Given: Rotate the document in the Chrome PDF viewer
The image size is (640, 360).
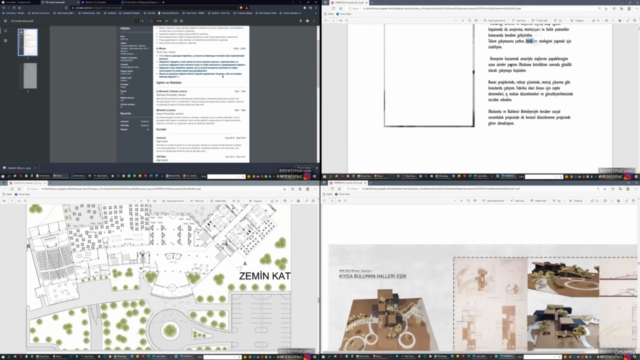Looking at the screenshot, I should tap(182, 21).
